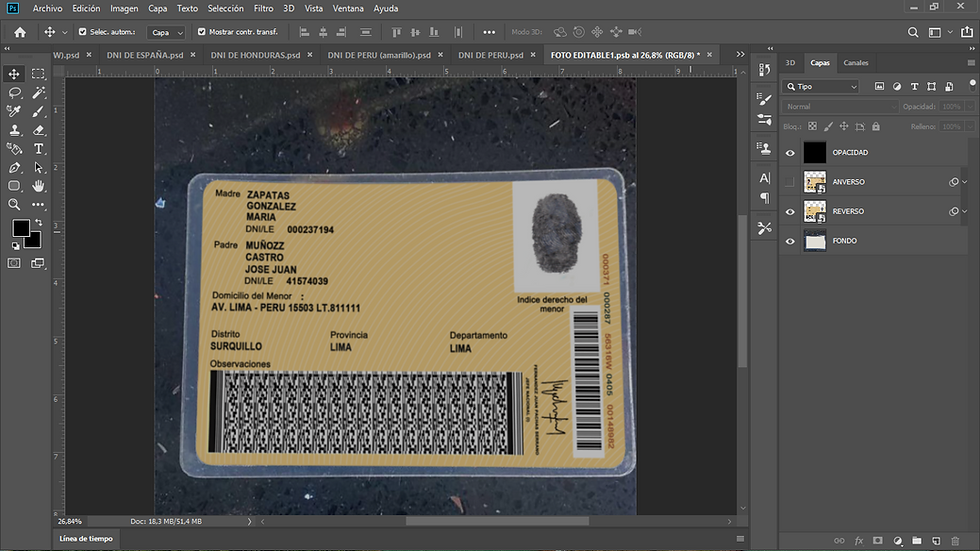The image size is (980, 551).
Task: Click the foreground color swatch
Action: click(x=20, y=228)
